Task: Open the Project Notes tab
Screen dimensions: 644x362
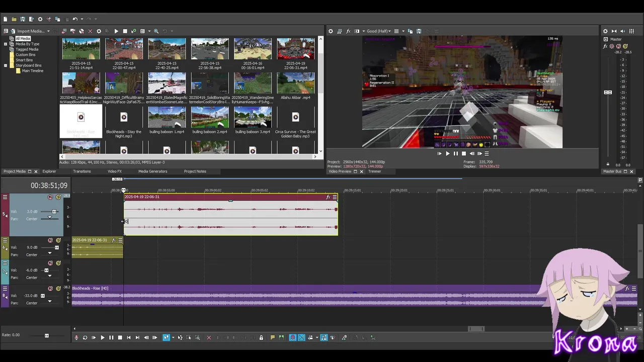Action: click(x=195, y=171)
